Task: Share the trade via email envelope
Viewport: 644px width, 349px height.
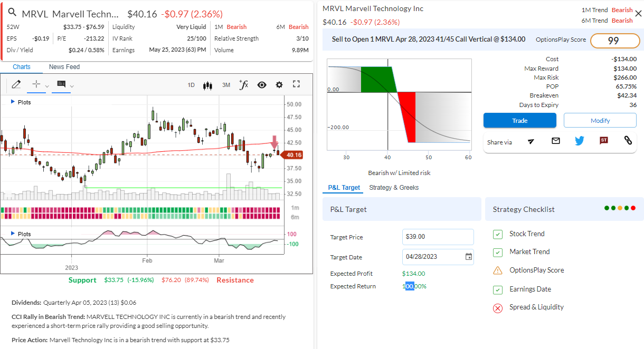Action: pos(555,141)
